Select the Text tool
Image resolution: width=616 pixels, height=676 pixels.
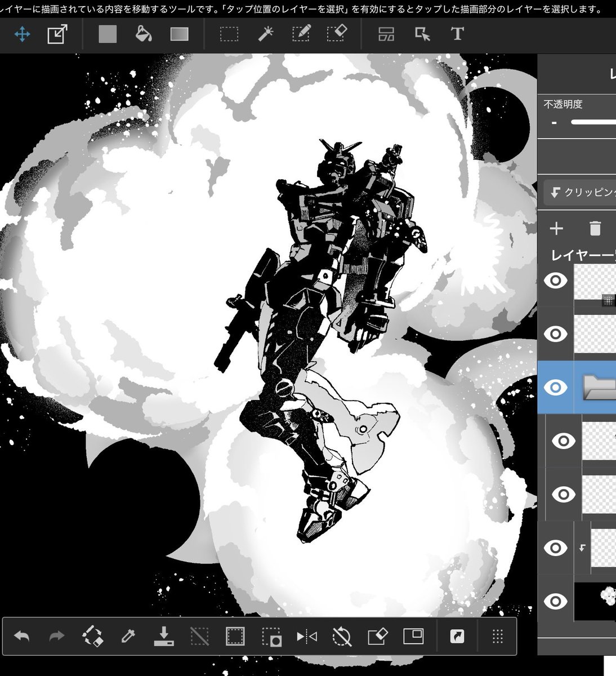point(458,34)
